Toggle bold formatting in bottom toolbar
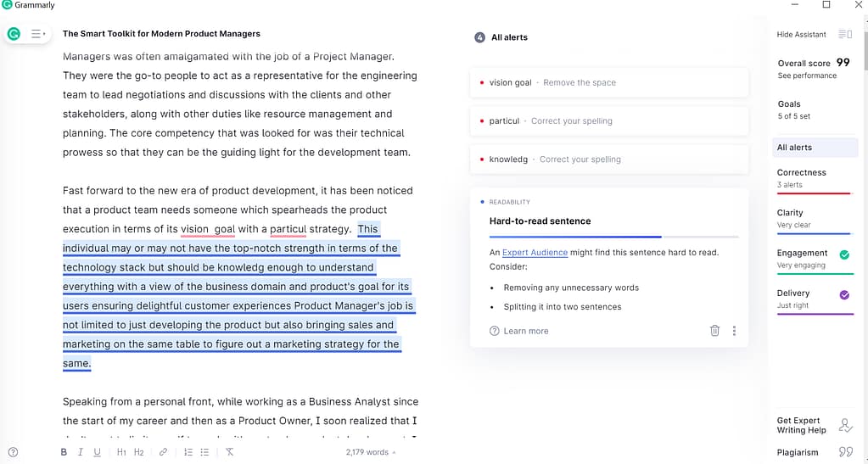 pos(64,452)
